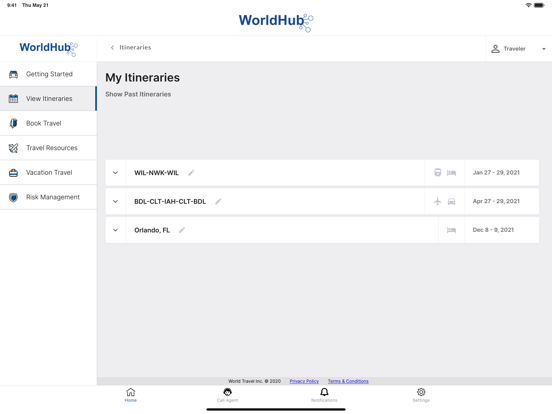Expand the WIL-NWK-WIL itinerary
This screenshot has width=552, height=414.
click(115, 173)
